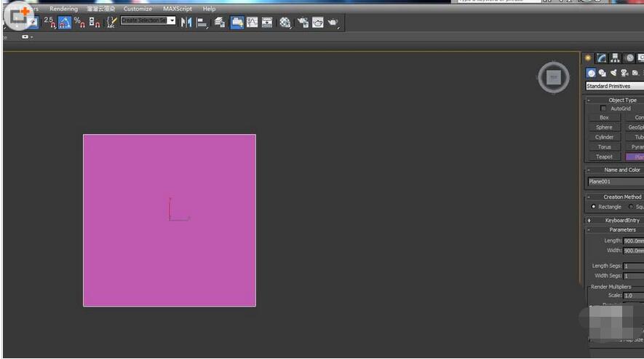
Task: Open the Chinese-labeled cloud rendering menu
Action: click(x=100, y=9)
